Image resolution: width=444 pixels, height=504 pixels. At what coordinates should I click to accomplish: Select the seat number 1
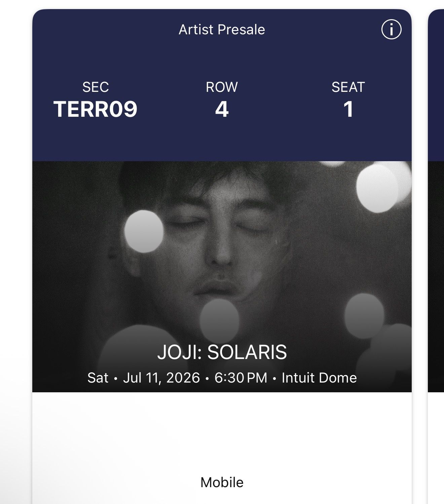point(348,109)
